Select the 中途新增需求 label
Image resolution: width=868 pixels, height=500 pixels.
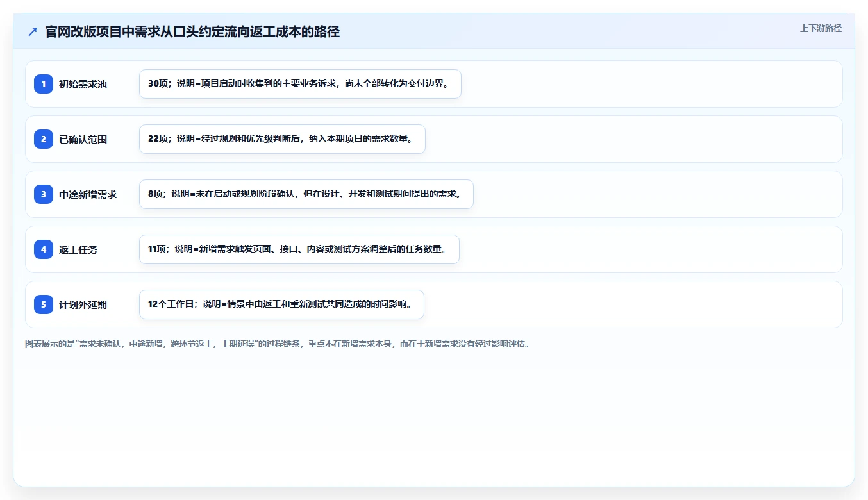point(88,195)
